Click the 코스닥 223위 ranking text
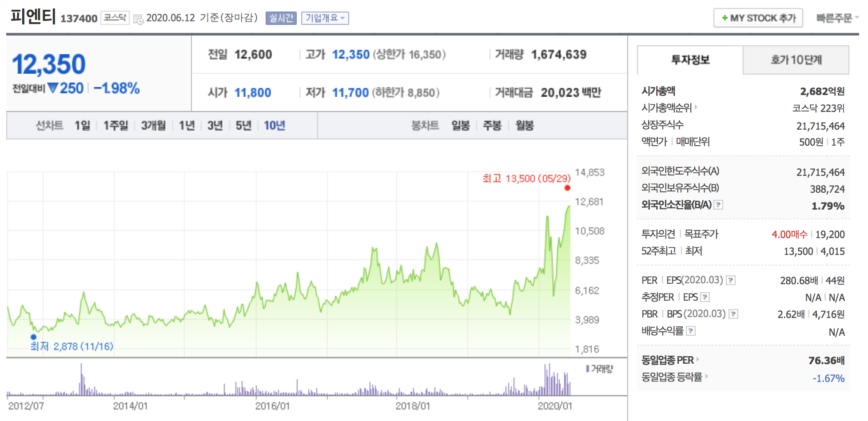Image resolution: width=868 pixels, height=421 pixels. click(819, 108)
